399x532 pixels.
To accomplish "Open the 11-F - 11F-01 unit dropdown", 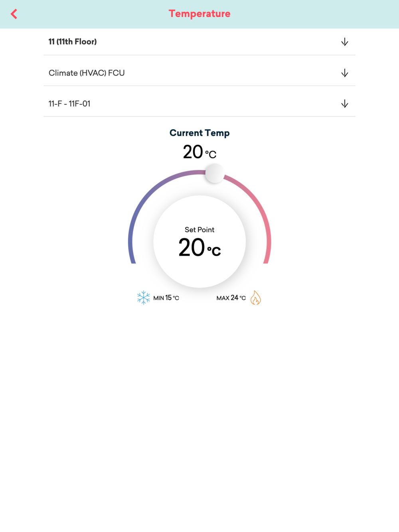I will pyautogui.click(x=69, y=104).
